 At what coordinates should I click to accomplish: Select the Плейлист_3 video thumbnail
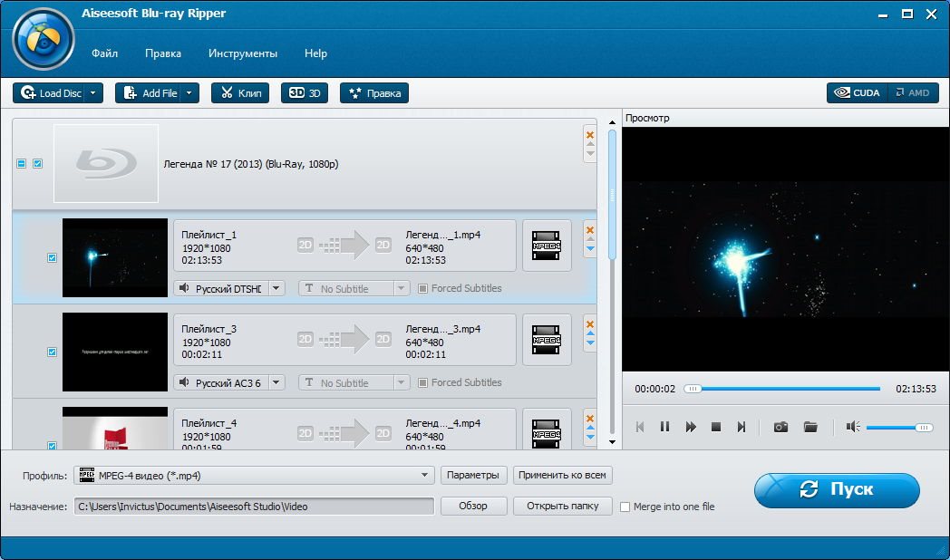[115, 352]
